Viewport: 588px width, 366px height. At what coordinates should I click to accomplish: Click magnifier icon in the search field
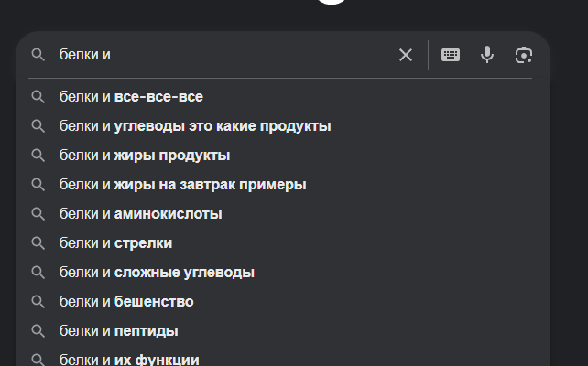pyautogui.click(x=38, y=55)
